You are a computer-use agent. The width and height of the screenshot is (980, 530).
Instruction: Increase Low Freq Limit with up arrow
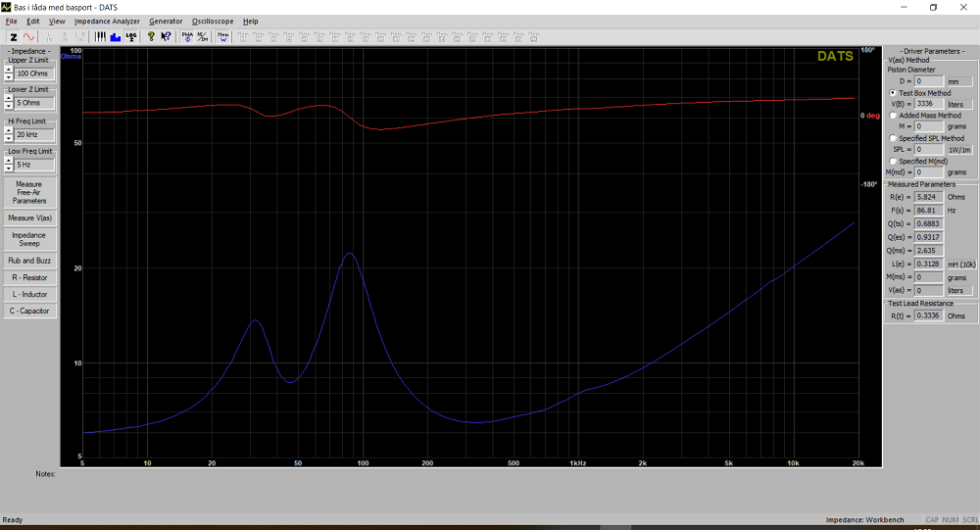tap(9, 161)
